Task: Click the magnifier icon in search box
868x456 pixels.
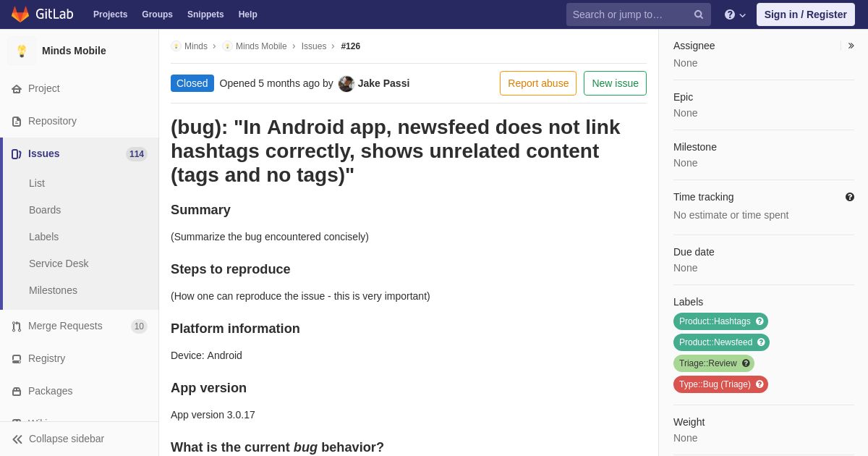Action: (x=699, y=14)
